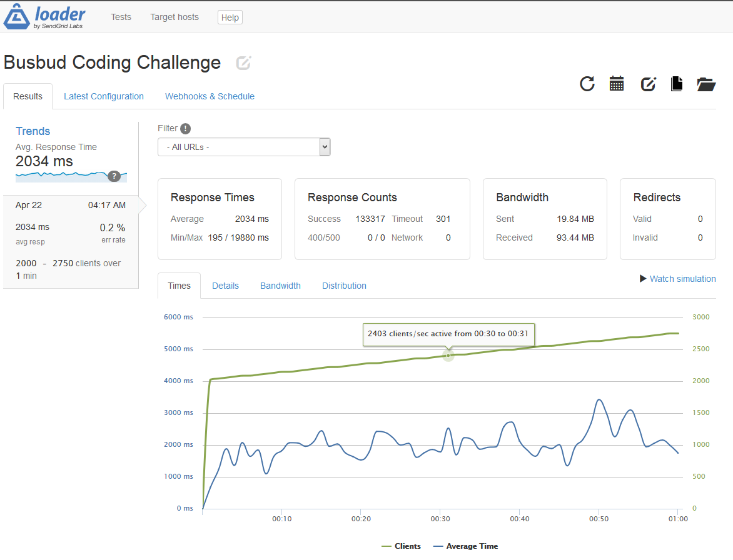
Task: Click the highlighted data point on Clients line
Action: click(448, 355)
